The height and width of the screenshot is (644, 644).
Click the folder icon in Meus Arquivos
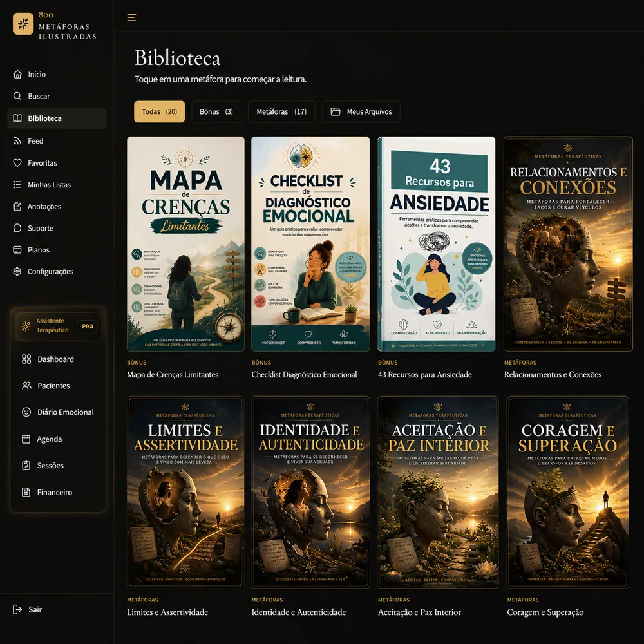pyautogui.click(x=336, y=111)
